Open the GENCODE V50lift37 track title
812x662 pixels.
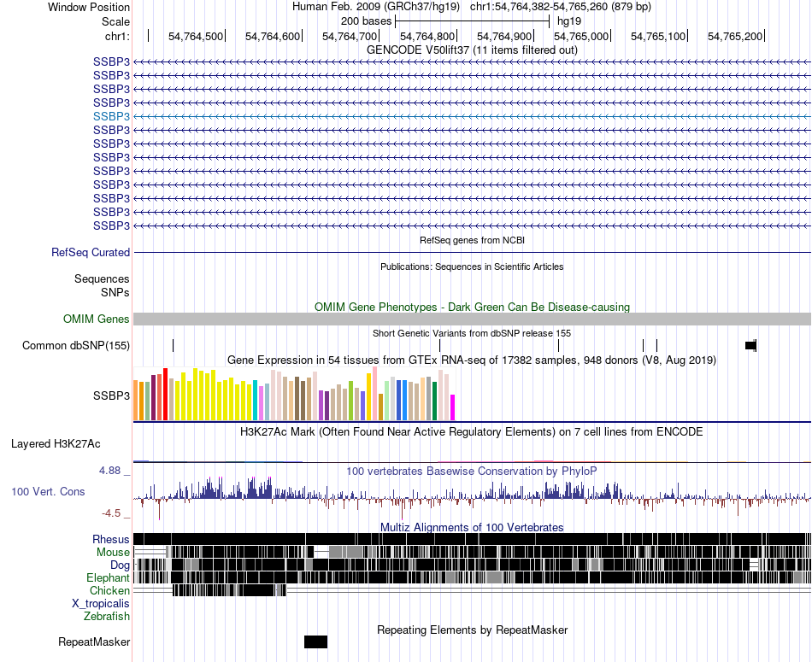(x=472, y=50)
